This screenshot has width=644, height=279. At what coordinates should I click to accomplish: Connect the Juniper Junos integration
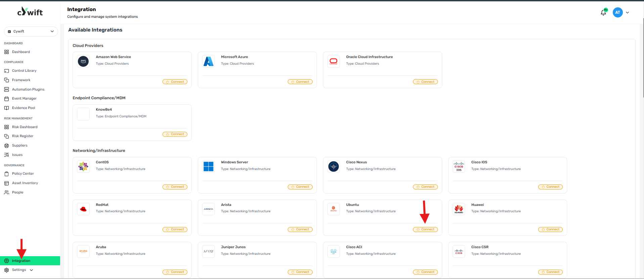(x=300, y=272)
